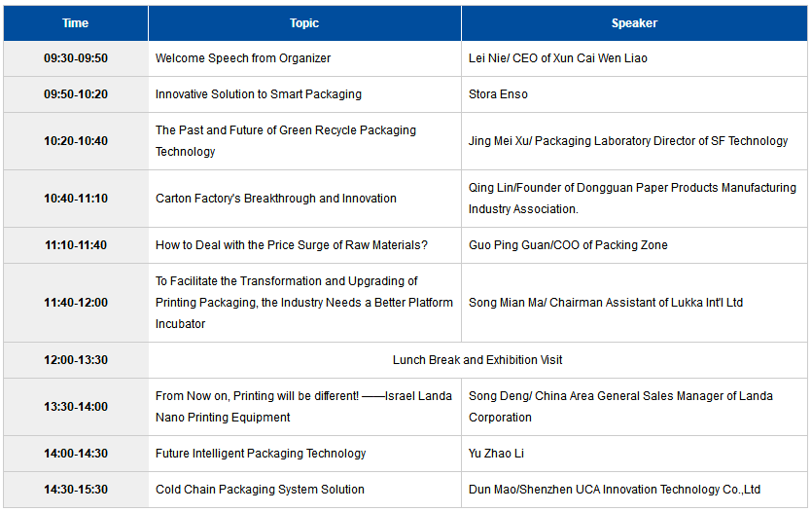Select Israel Landa Nano Printing topic
The height and width of the screenshot is (512, 812).
click(x=303, y=407)
